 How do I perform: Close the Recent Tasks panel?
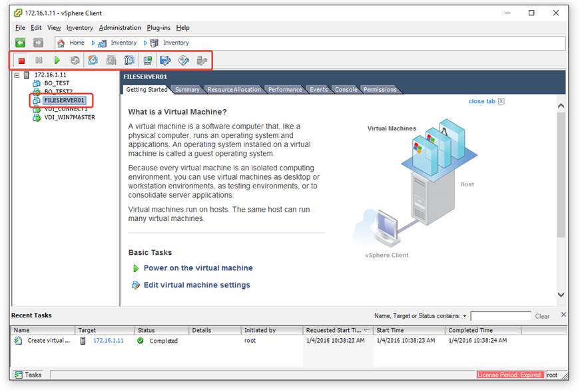[563, 315]
